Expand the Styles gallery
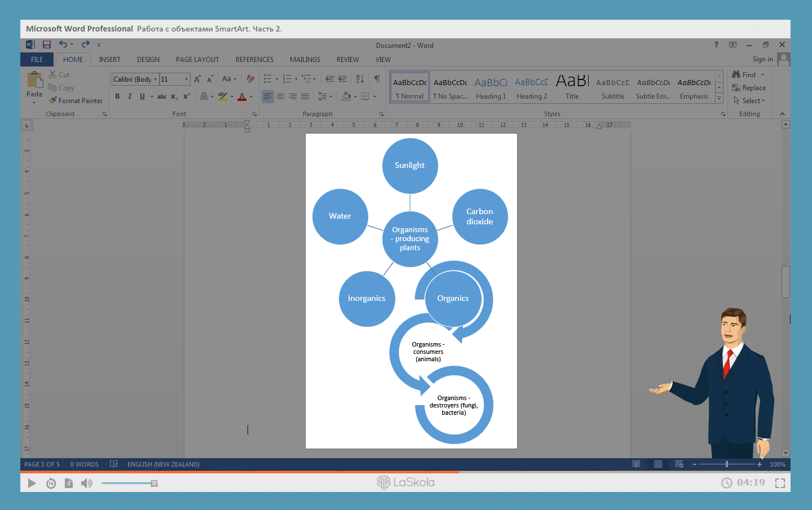Screen dimensions: 812x510 [x=719, y=99]
